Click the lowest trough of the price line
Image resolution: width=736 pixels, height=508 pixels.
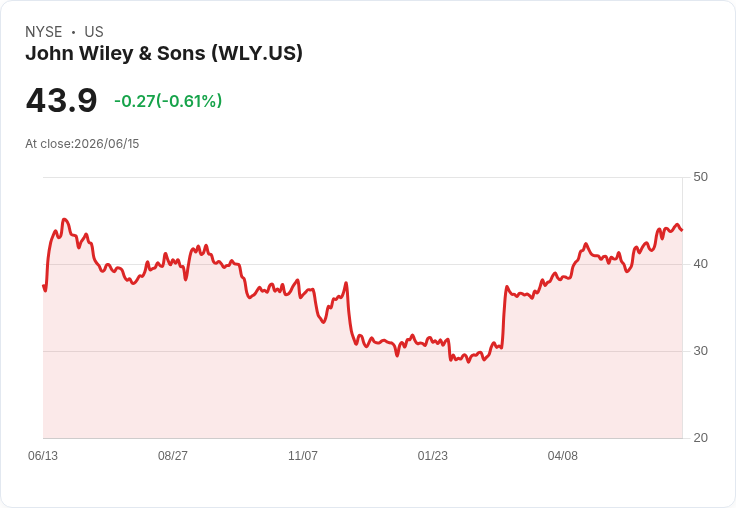(468, 362)
